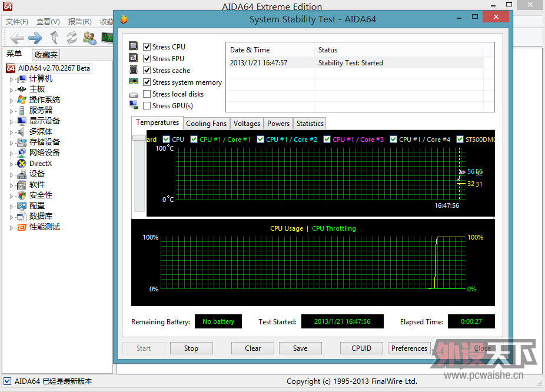Uncheck the Stress CPU checkbox
The height and width of the screenshot is (392, 545).
tap(147, 47)
